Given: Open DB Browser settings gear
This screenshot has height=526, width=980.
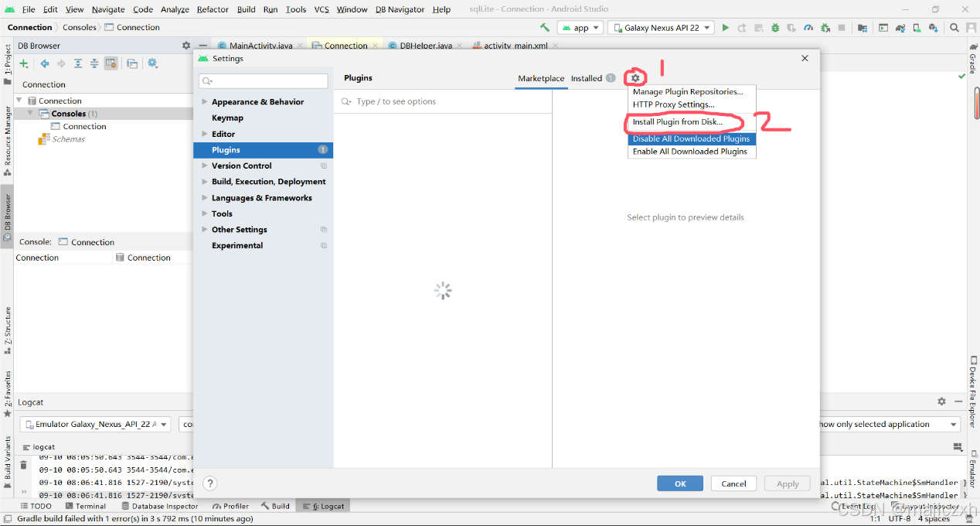Looking at the screenshot, I should pyautogui.click(x=151, y=63).
